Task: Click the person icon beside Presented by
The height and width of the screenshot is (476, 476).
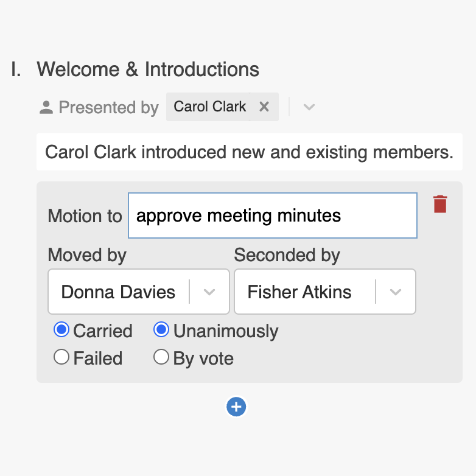Action: point(46,108)
